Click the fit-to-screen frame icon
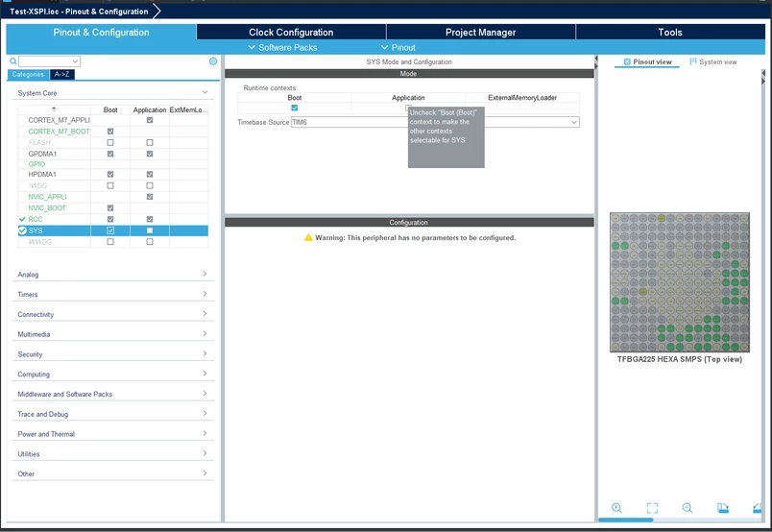The image size is (772, 532). [652, 508]
